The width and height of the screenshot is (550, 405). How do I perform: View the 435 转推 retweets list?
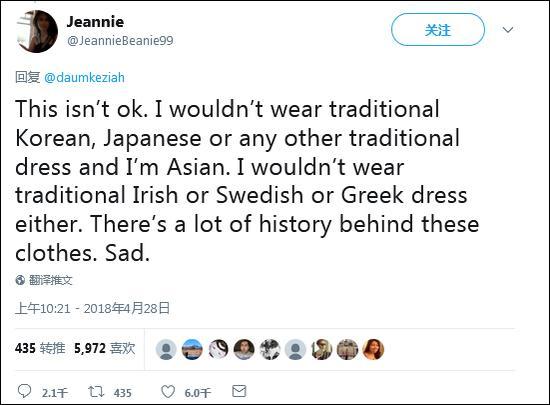(x=40, y=348)
